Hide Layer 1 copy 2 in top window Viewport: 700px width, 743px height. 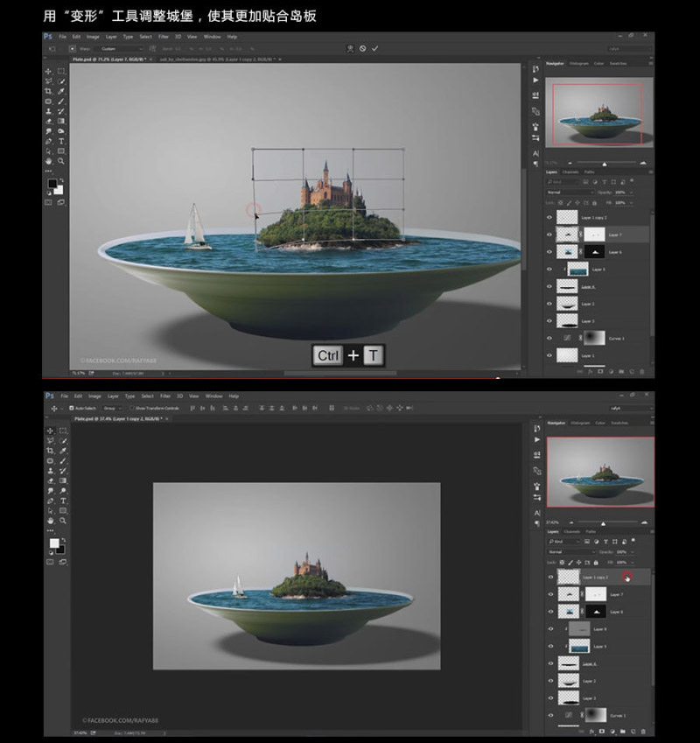click(x=549, y=218)
